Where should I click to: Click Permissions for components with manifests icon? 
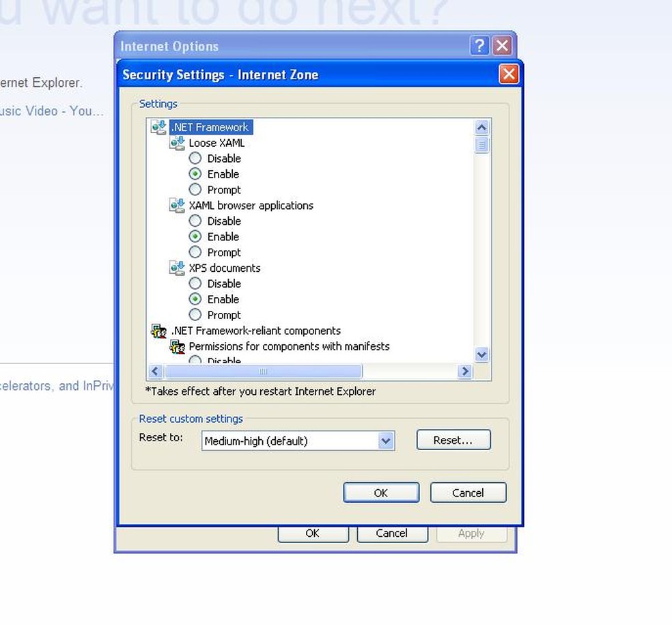[x=178, y=346]
